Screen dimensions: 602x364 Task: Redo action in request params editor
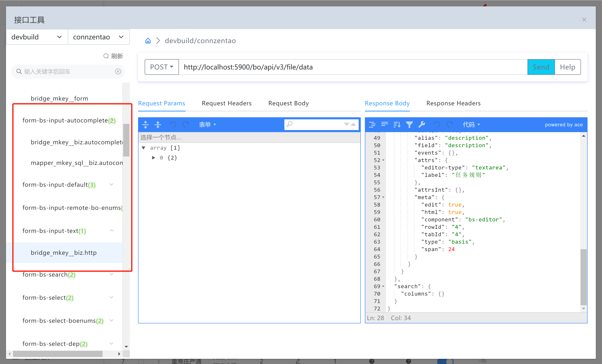186,124
